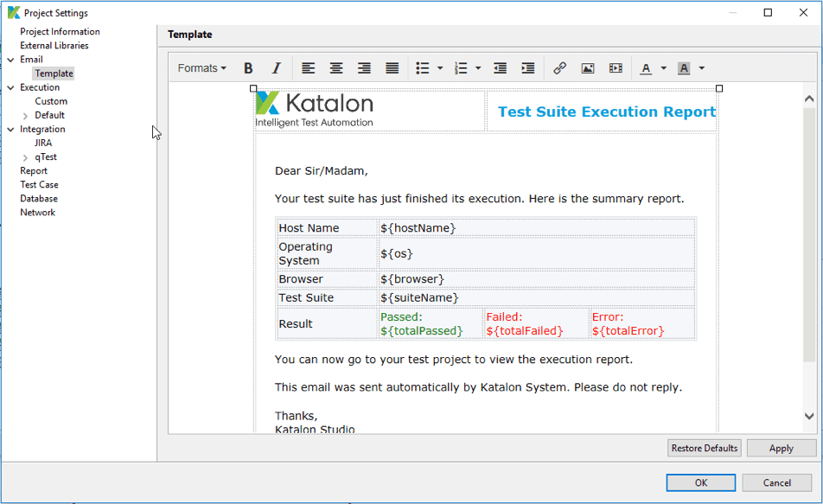The width and height of the screenshot is (823, 504).
Task: Click the editor scrollbar up arrow
Action: [809, 99]
